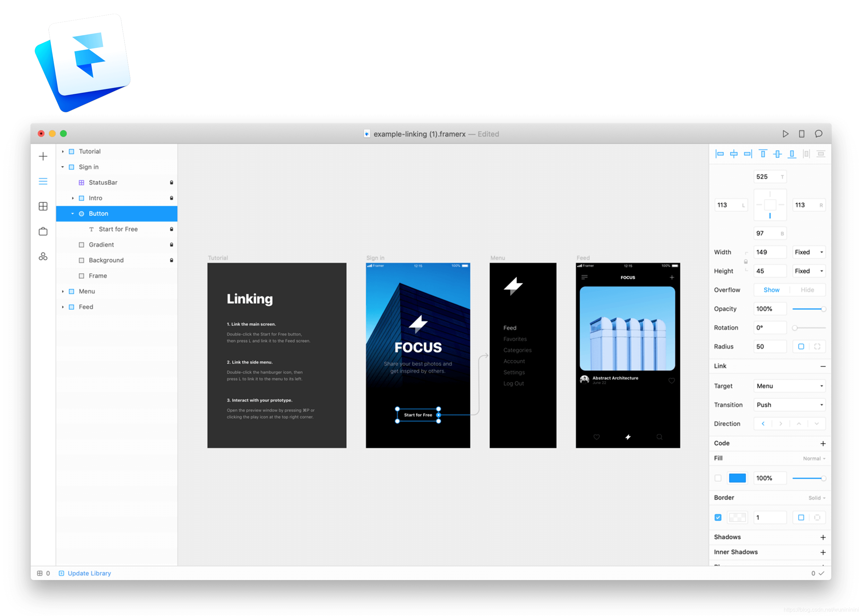862x616 pixels.
Task: Expand the Tutorial layer in tree
Action: 63,151
